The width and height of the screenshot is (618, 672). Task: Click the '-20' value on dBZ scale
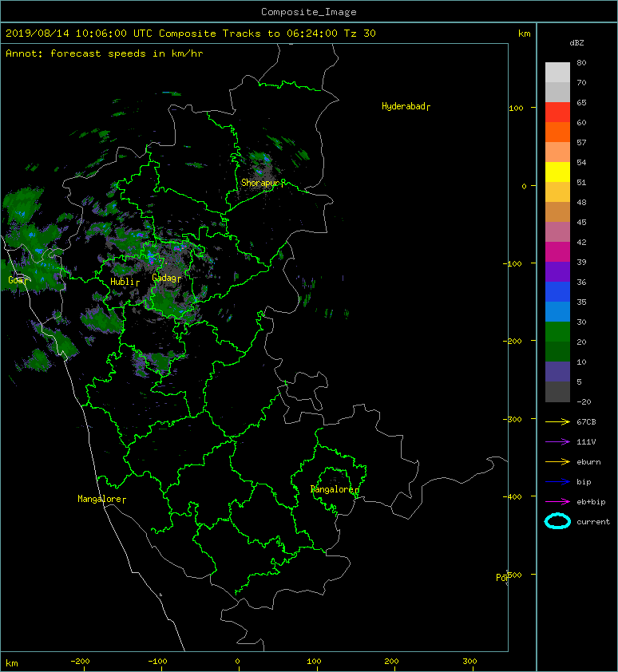584,402
